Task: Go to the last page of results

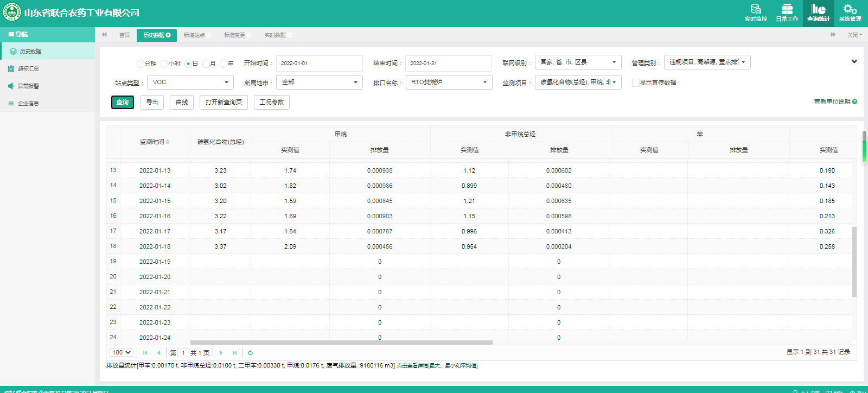Action: pyautogui.click(x=234, y=353)
